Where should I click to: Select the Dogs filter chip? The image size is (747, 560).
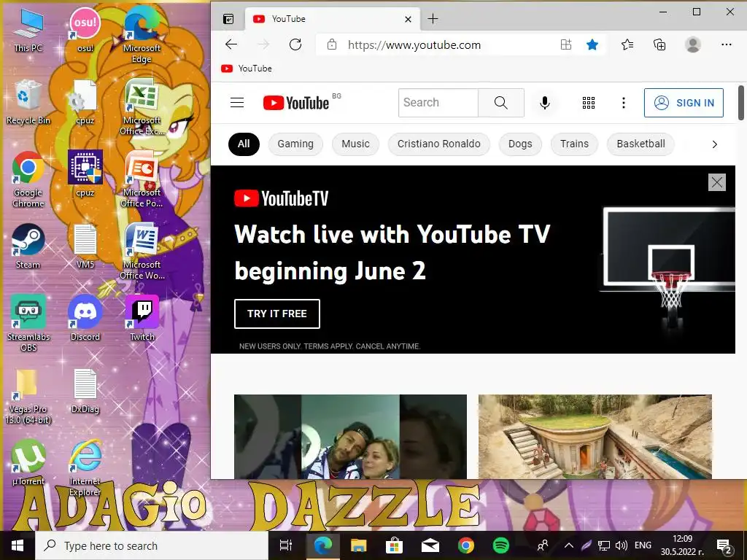pos(520,144)
